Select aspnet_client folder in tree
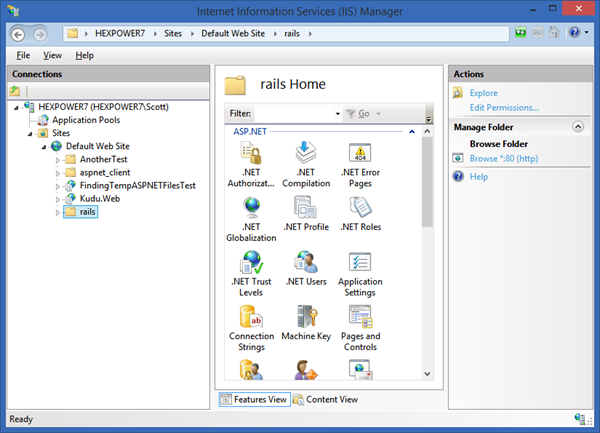The height and width of the screenshot is (433, 600). coord(105,173)
